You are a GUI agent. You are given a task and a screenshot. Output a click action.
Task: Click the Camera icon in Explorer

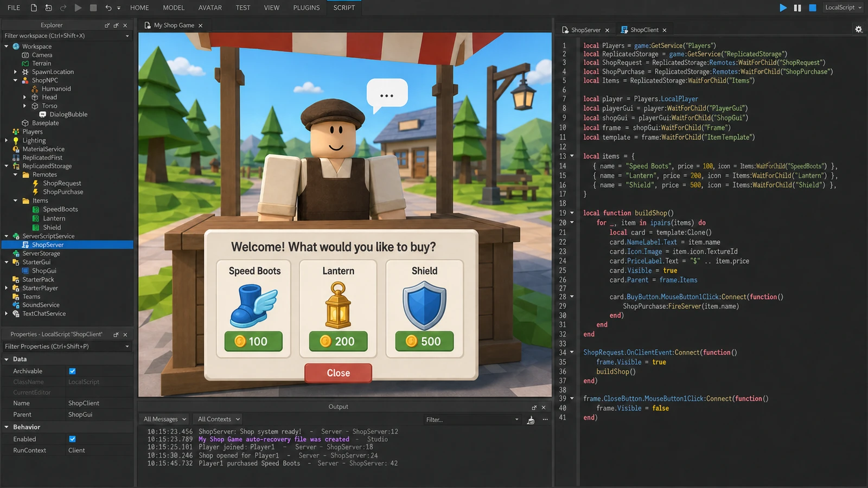[x=25, y=55]
